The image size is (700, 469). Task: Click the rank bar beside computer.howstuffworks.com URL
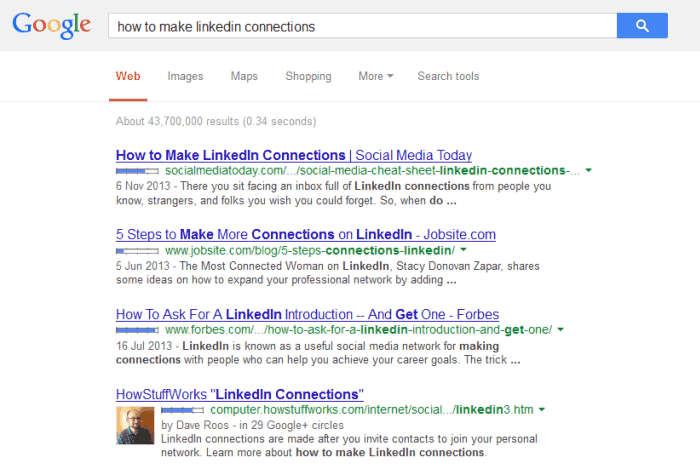[182, 410]
